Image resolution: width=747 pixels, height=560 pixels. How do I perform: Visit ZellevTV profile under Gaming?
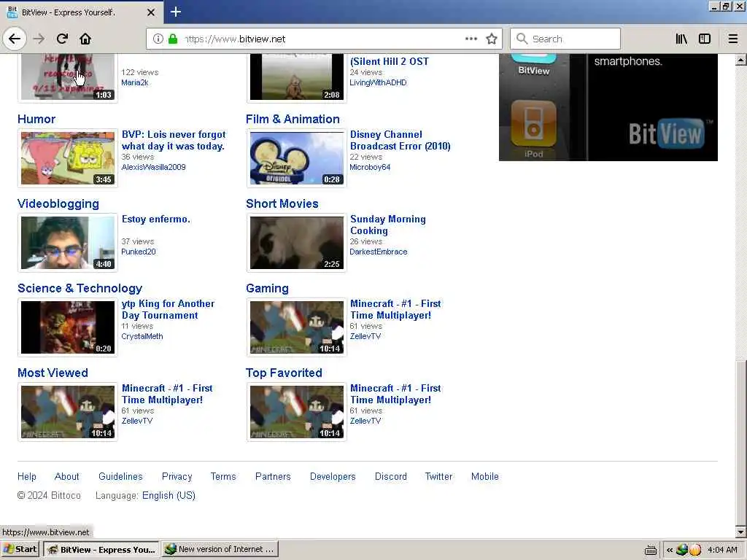[x=365, y=336]
